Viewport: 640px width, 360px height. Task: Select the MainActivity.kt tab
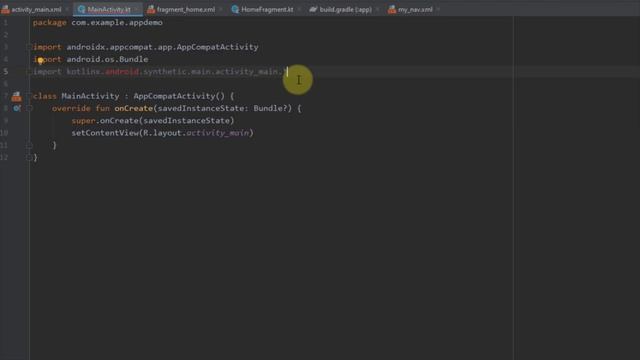(x=109, y=9)
